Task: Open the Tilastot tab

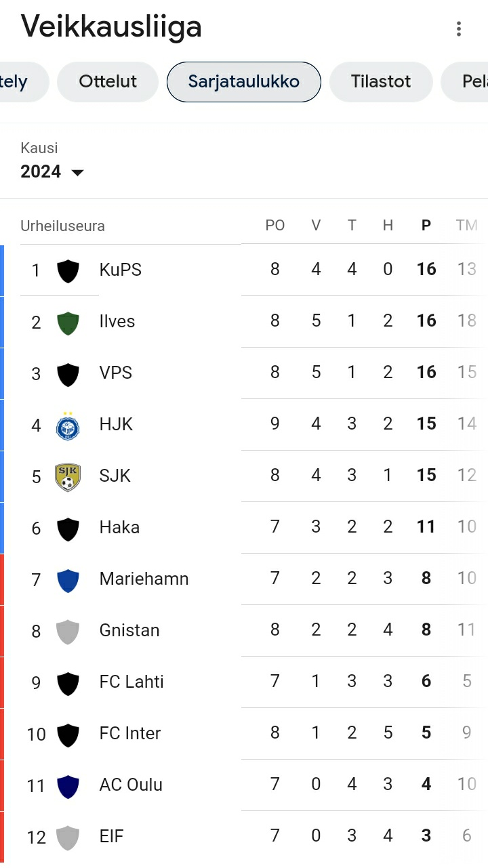Action: point(381,82)
